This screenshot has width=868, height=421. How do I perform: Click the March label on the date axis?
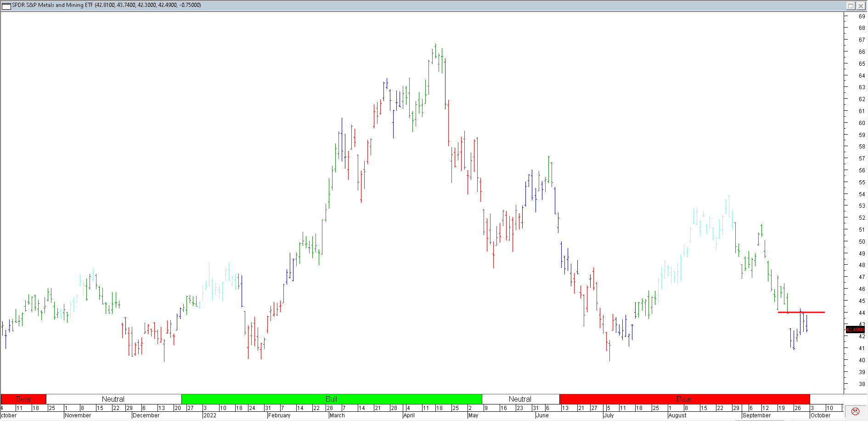coord(337,415)
